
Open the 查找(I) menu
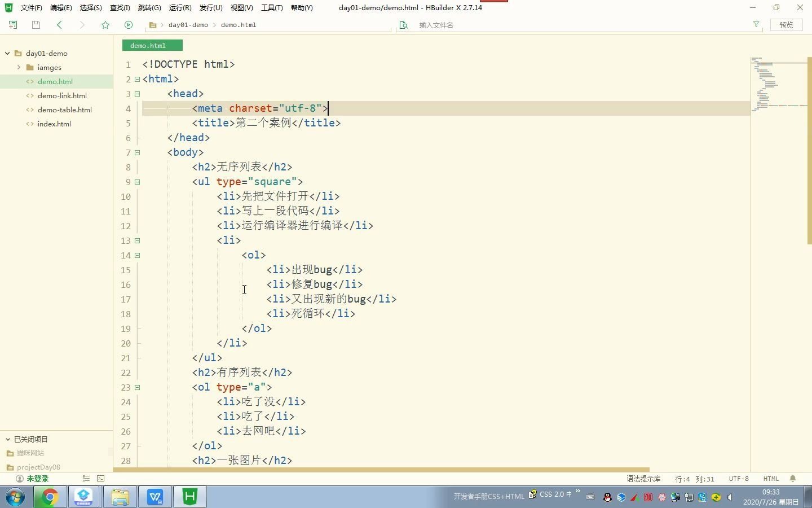(x=120, y=8)
